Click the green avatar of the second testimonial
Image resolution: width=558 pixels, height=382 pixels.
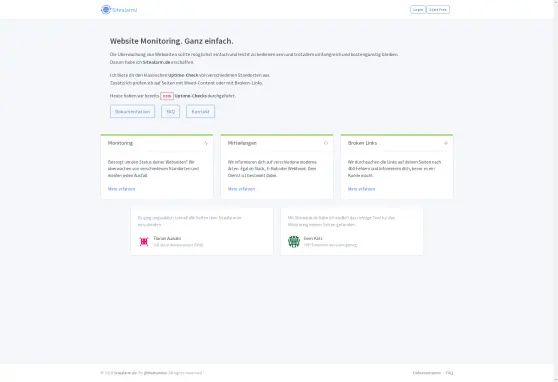(x=294, y=241)
